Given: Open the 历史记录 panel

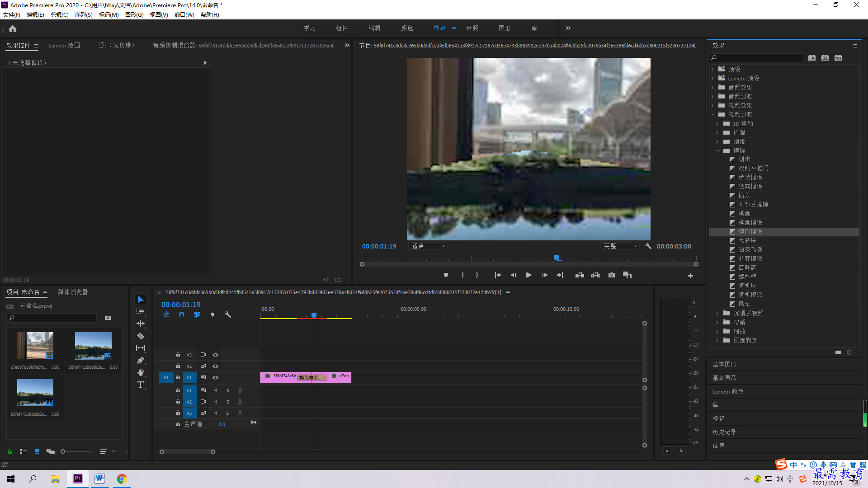Looking at the screenshot, I should (724, 432).
